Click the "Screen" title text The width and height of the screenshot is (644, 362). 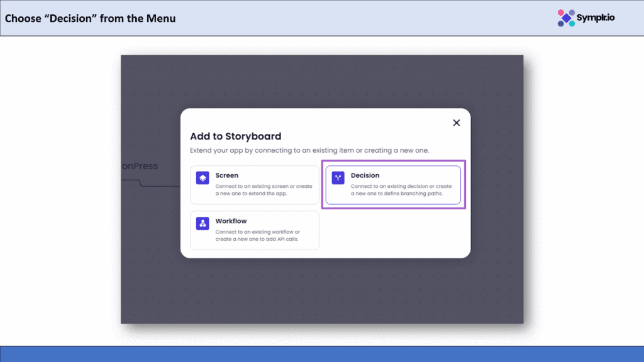(x=226, y=175)
